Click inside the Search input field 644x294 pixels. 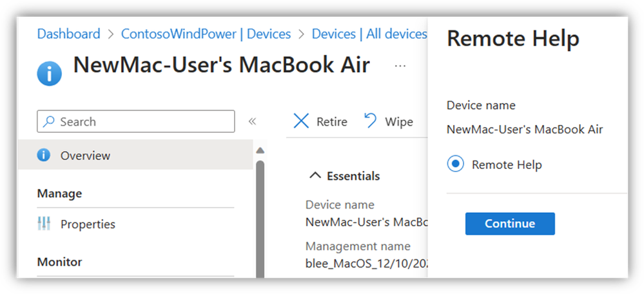click(x=136, y=122)
